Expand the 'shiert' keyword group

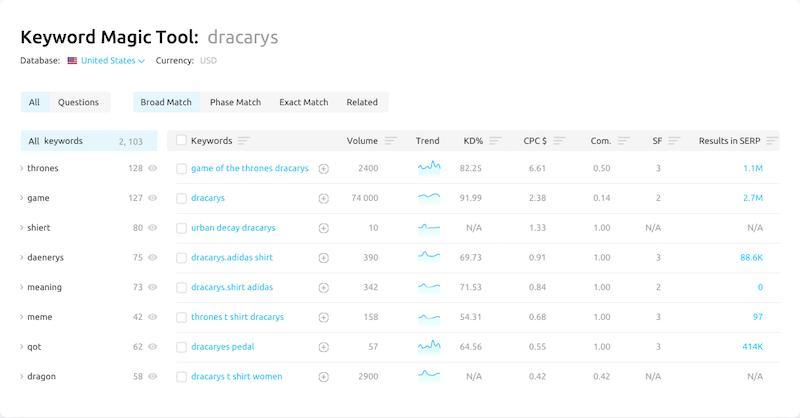pos(21,228)
